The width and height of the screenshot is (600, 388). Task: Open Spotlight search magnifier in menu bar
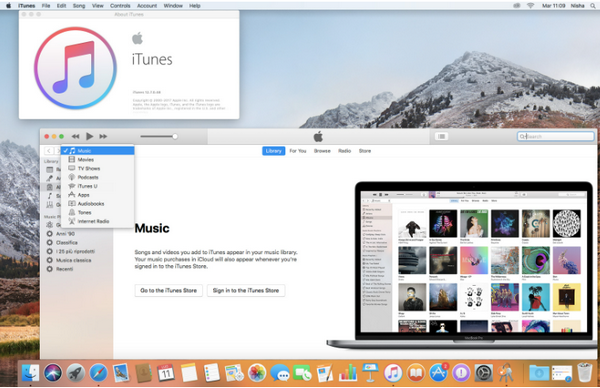click(x=593, y=6)
